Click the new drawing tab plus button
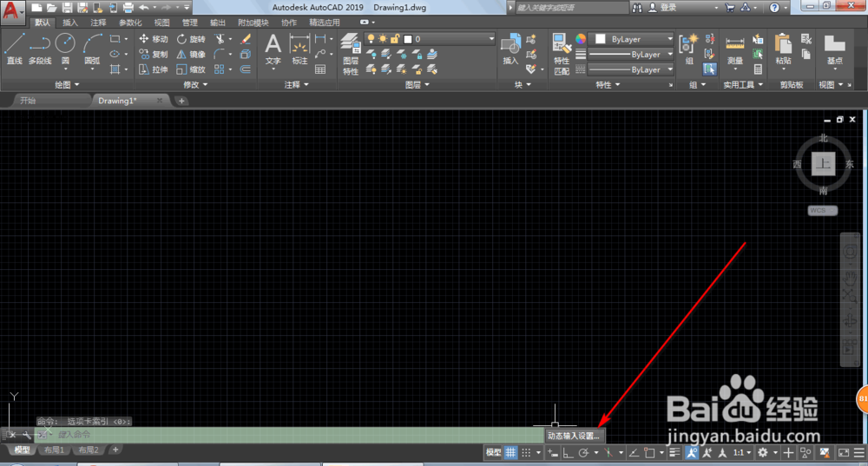The image size is (868, 466). [x=181, y=101]
